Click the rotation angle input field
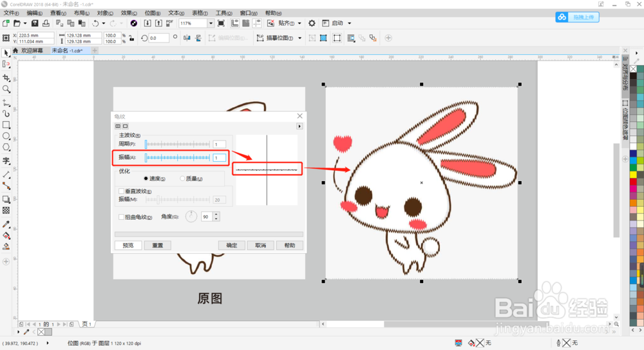This screenshot has width=644, height=350. (158, 38)
